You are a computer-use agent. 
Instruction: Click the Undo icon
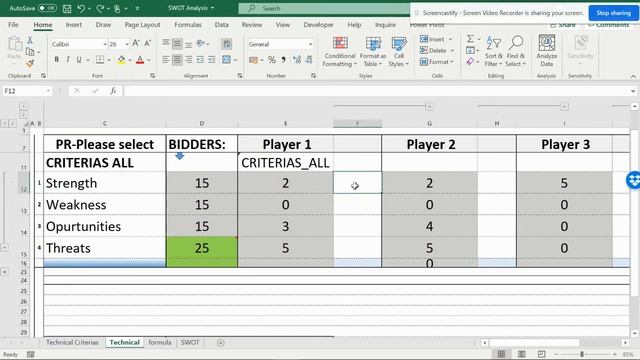click(x=81, y=8)
